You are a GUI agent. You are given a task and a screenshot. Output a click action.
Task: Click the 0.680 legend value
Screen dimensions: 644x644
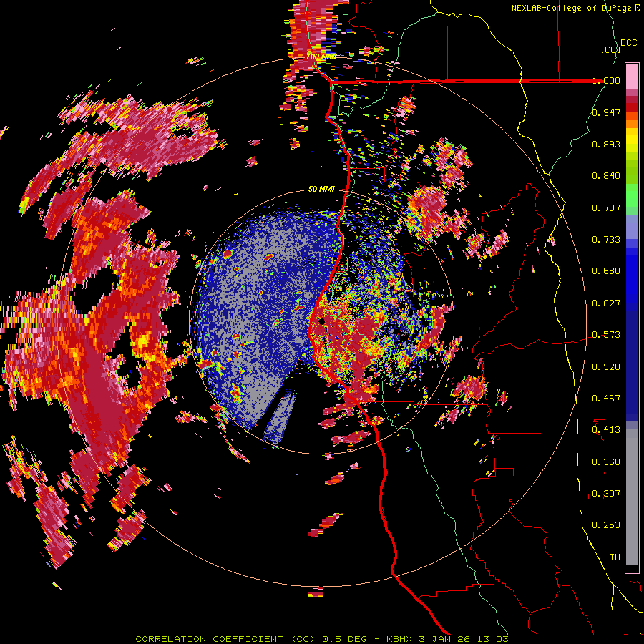pyautogui.click(x=606, y=271)
